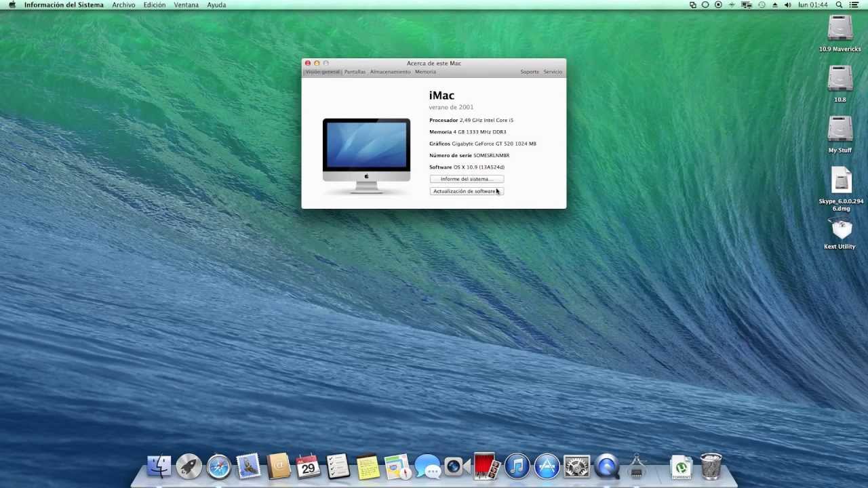Screen dimensions: 868x488
Task: Click the iMac image thumbnail
Action: coord(366,156)
